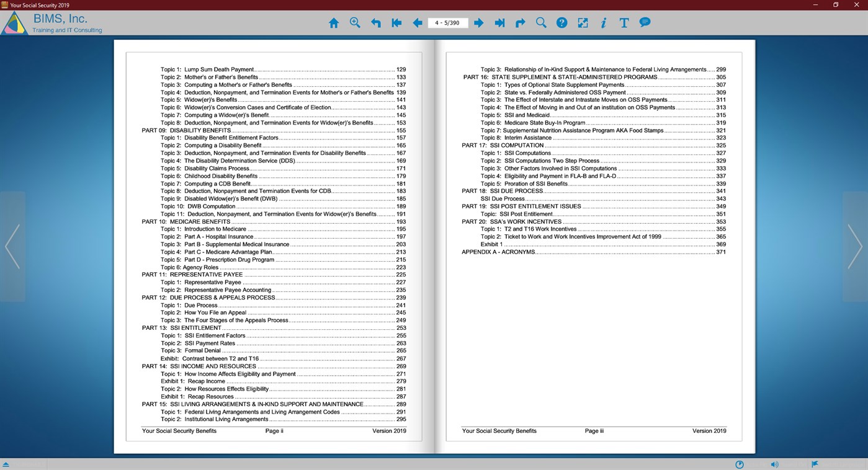The image size is (868, 470).
Task: Click 'Topic 5: Part D - Prescription Drug Program'
Action: point(283,260)
